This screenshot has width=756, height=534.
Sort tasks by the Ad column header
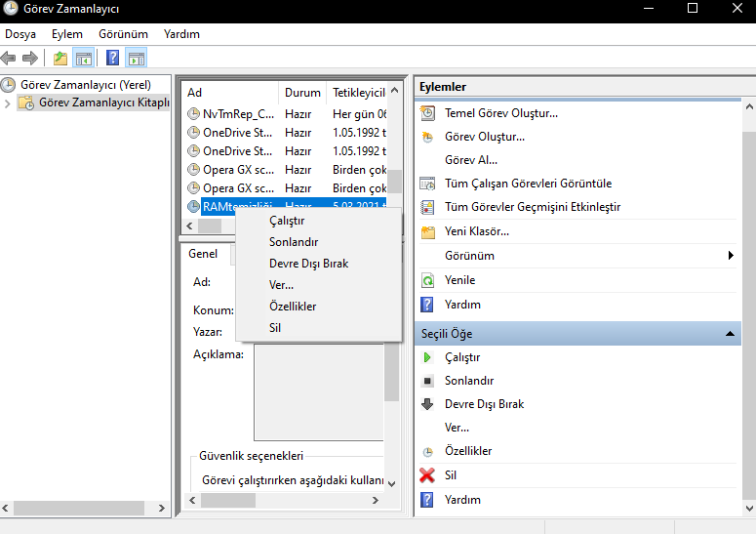click(230, 93)
